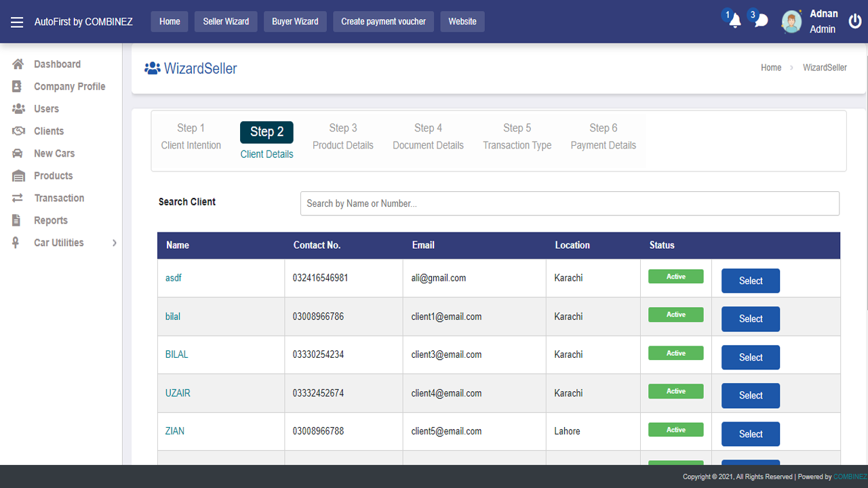Click Create payment voucher button

(383, 22)
